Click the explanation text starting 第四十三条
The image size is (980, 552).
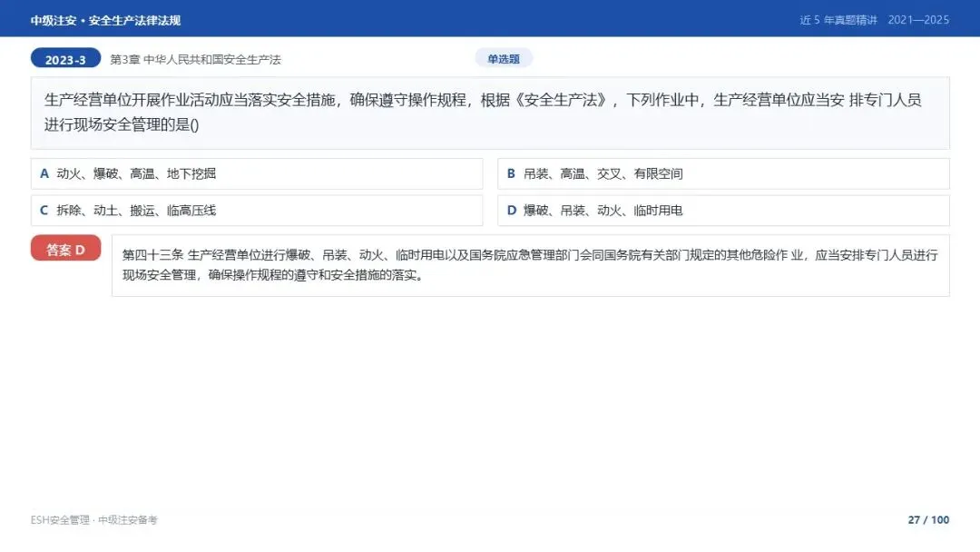(x=531, y=265)
